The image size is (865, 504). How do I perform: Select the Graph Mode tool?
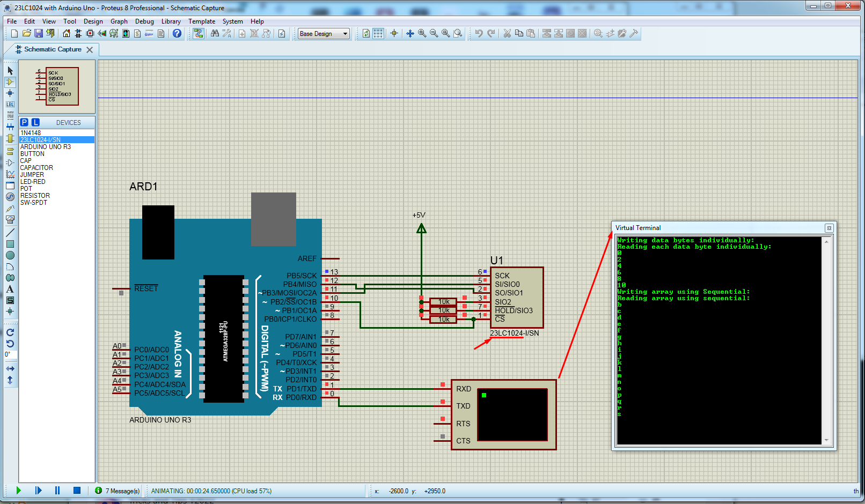coord(10,174)
